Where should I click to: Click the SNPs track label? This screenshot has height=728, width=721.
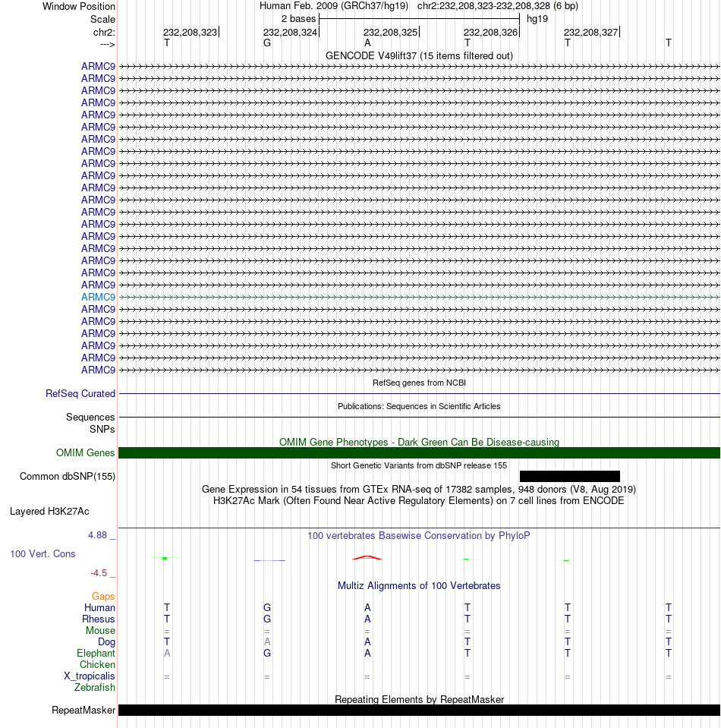coord(102,429)
